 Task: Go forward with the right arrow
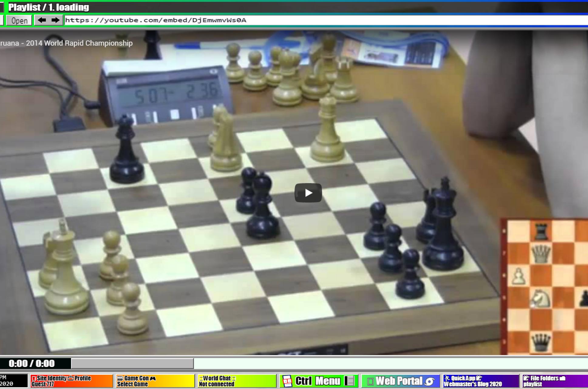[56, 20]
